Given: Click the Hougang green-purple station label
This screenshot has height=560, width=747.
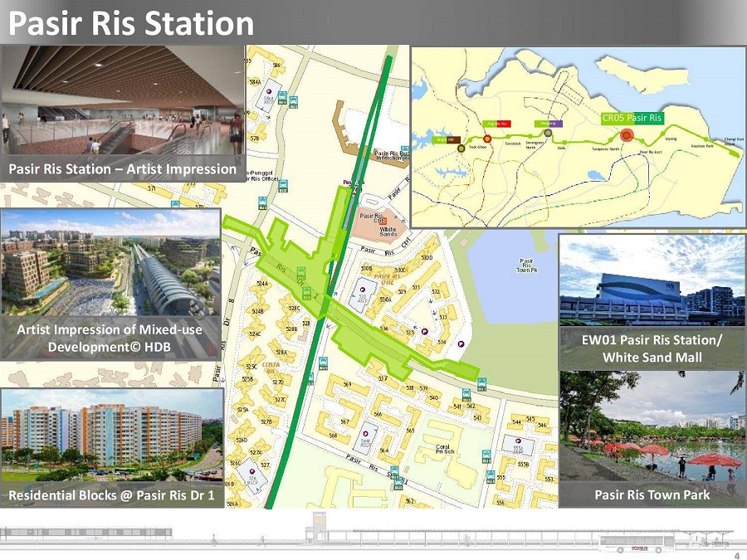Looking at the screenshot, I should (547, 123).
